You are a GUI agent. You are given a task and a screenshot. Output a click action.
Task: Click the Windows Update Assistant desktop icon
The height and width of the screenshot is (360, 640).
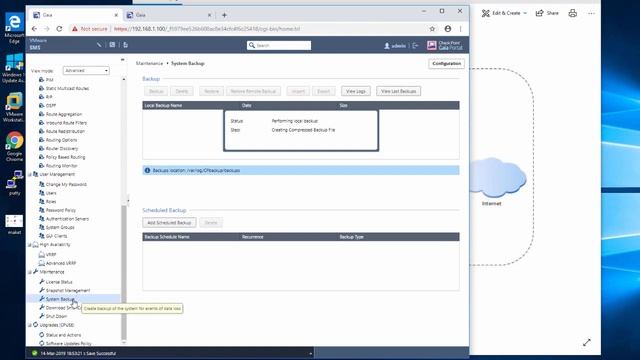[x=13, y=68]
